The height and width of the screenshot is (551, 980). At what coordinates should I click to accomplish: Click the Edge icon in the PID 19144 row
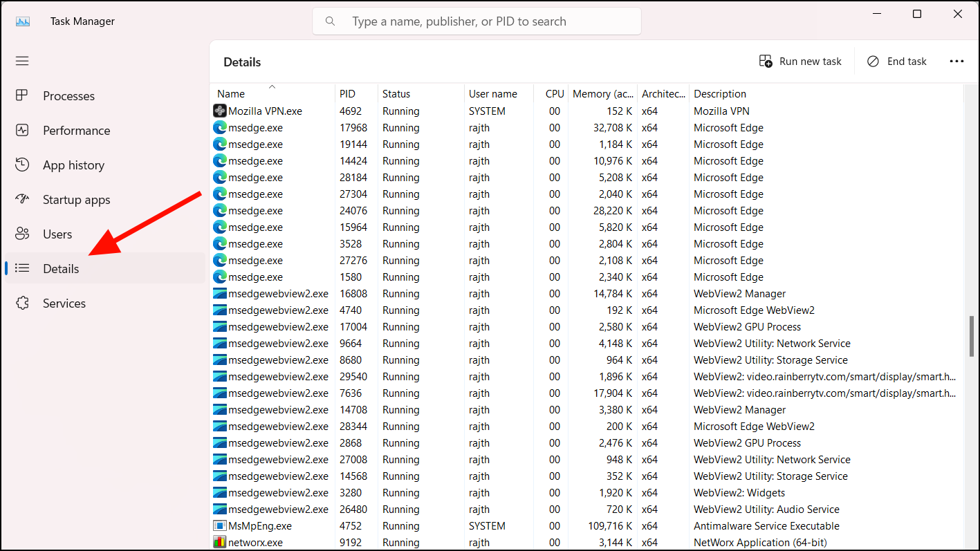click(x=220, y=144)
